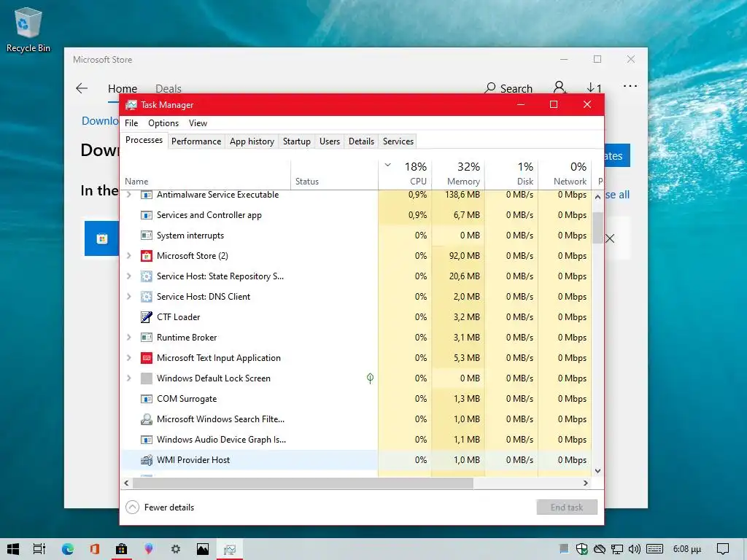Sort processes by Memory column header
The image size is (747, 560).
[x=458, y=174]
